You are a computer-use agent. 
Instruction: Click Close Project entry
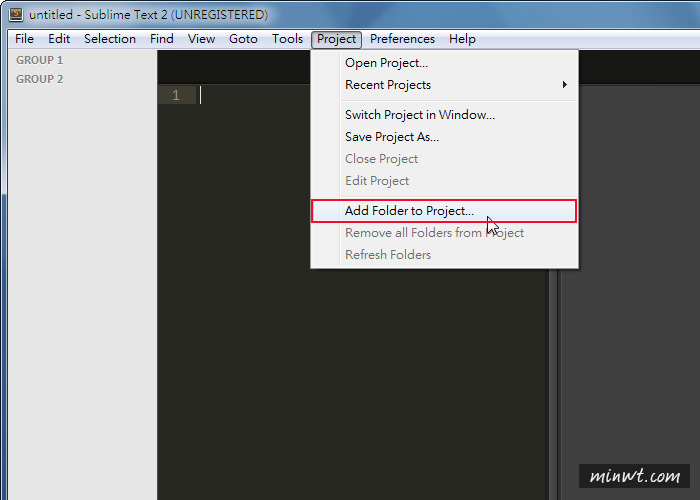[x=444, y=158]
